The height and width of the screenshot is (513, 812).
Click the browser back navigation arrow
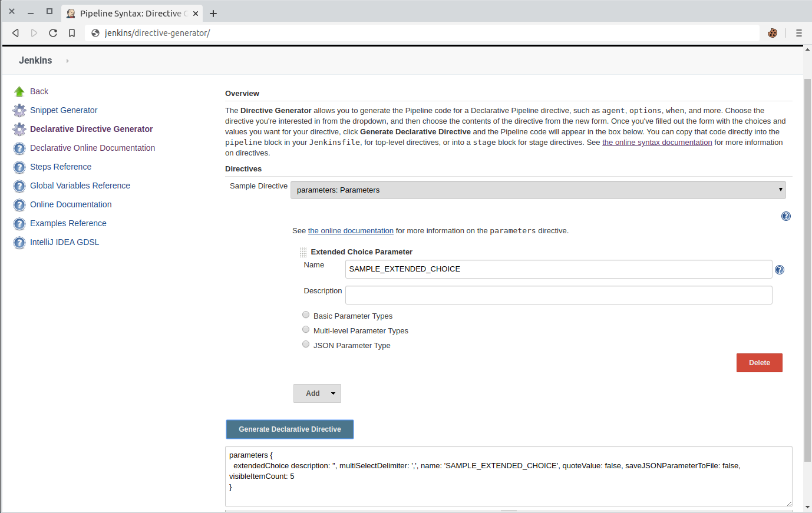[x=16, y=33]
